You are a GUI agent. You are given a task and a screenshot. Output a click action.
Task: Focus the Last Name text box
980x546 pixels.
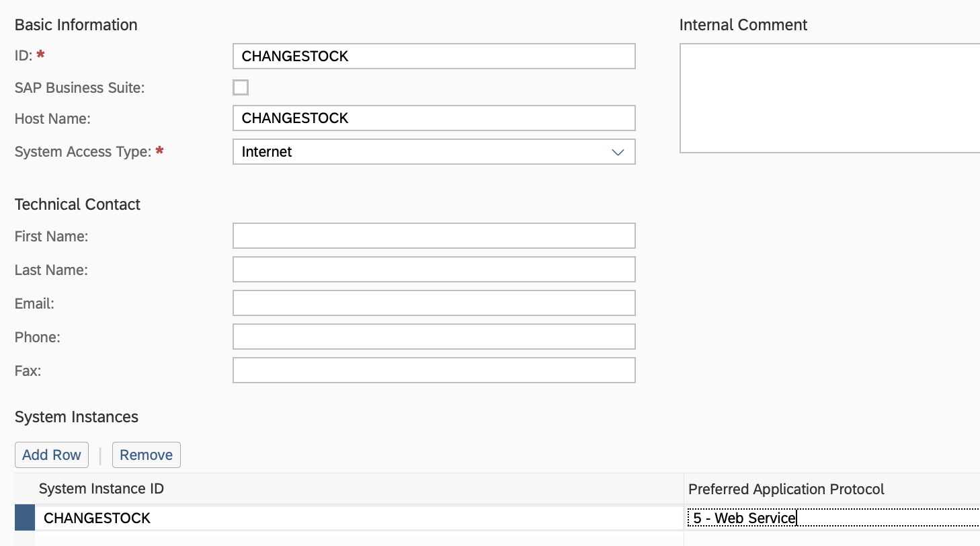click(434, 270)
